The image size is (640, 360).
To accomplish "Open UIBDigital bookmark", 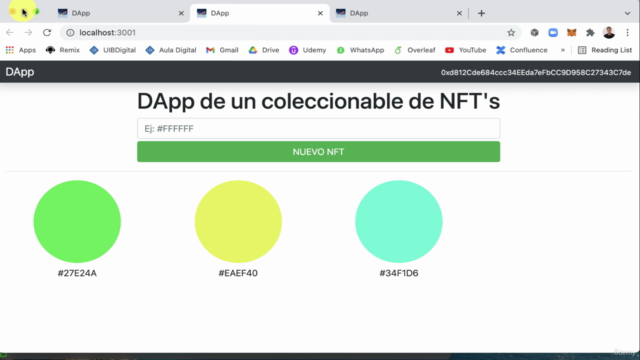I will pos(113,50).
